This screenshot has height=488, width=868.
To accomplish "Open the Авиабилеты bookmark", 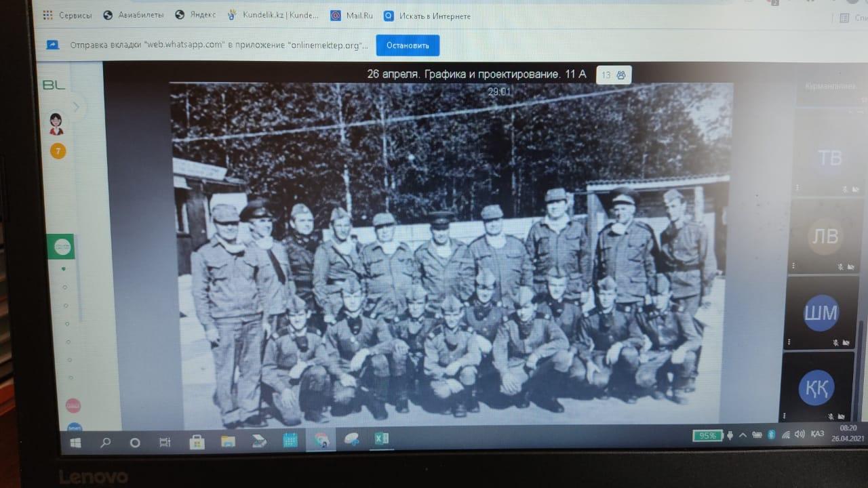I will coord(133,16).
